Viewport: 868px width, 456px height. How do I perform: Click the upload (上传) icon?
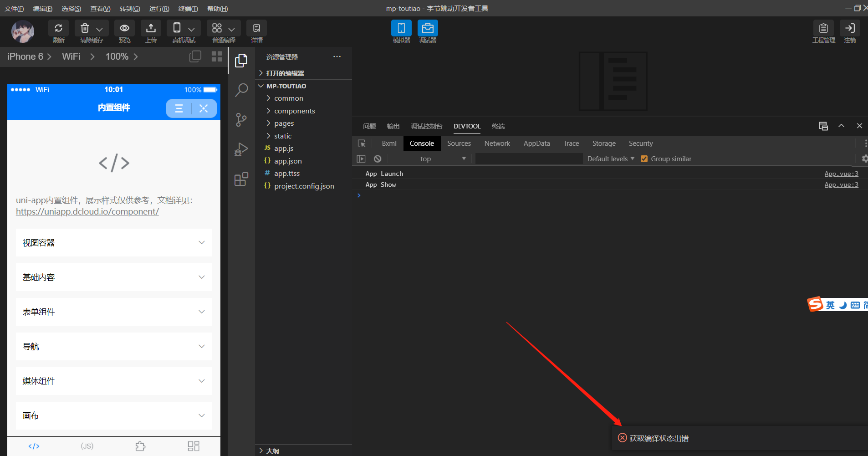pos(151,29)
